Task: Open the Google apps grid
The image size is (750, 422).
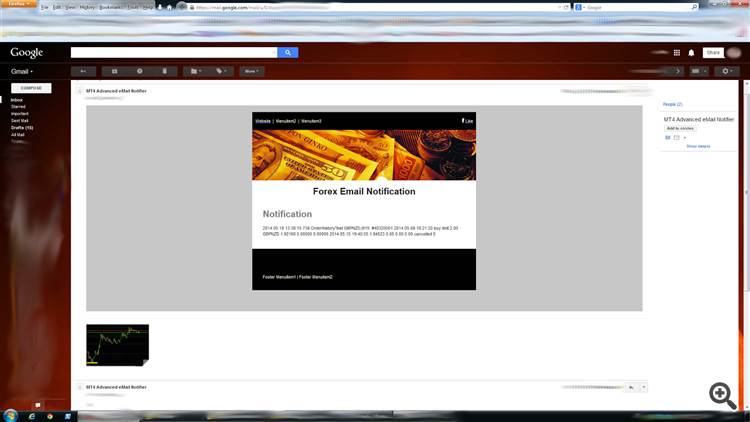Action: pyautogui.click(x=676, y=53)
